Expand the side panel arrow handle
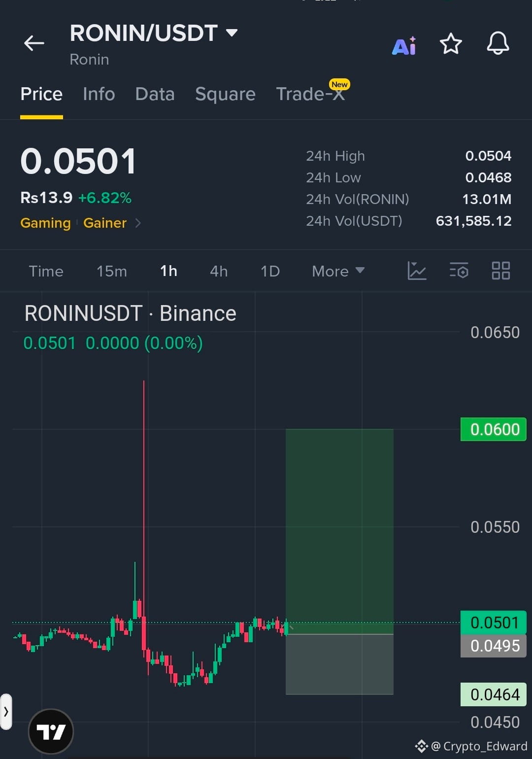 click(x=6, y=712)
